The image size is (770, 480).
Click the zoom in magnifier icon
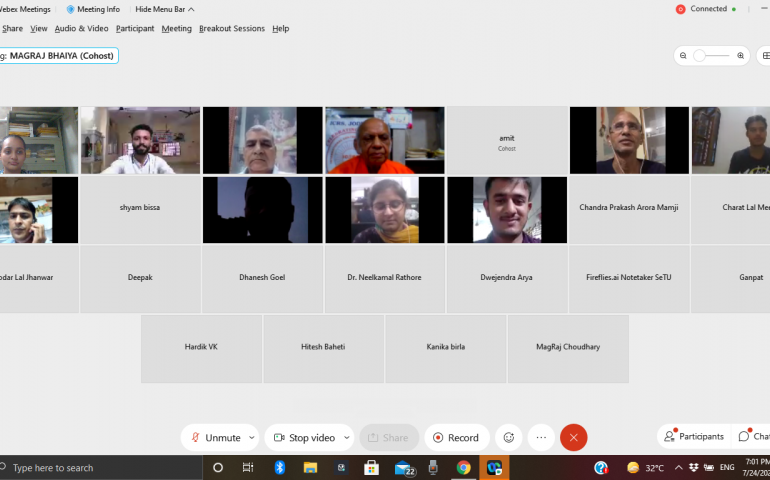tap(741, 56)
